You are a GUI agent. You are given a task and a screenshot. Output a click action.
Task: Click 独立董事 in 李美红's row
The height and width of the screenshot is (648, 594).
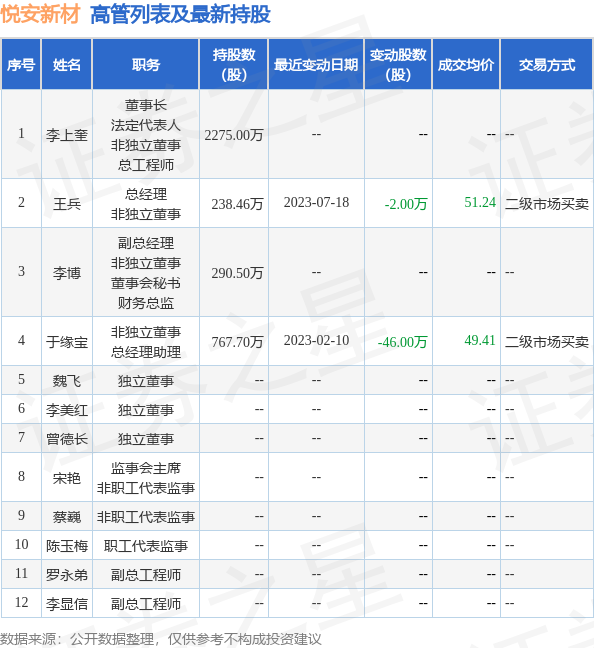pyautogui.click(x=146, y=410)
